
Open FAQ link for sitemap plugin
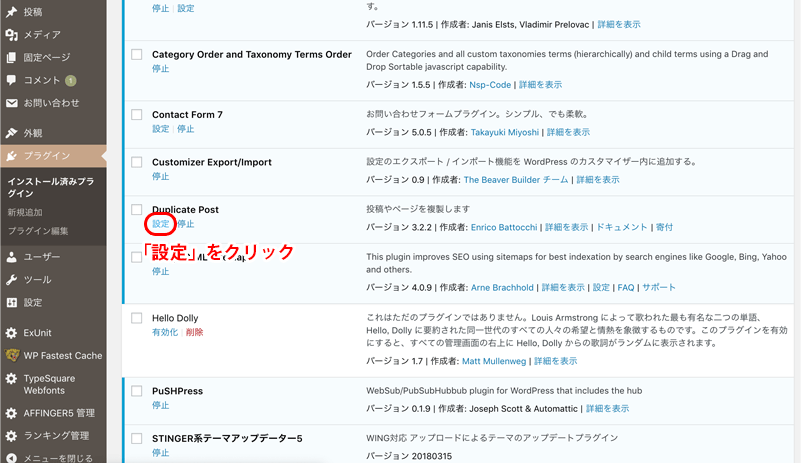click(x=626, y=288)
